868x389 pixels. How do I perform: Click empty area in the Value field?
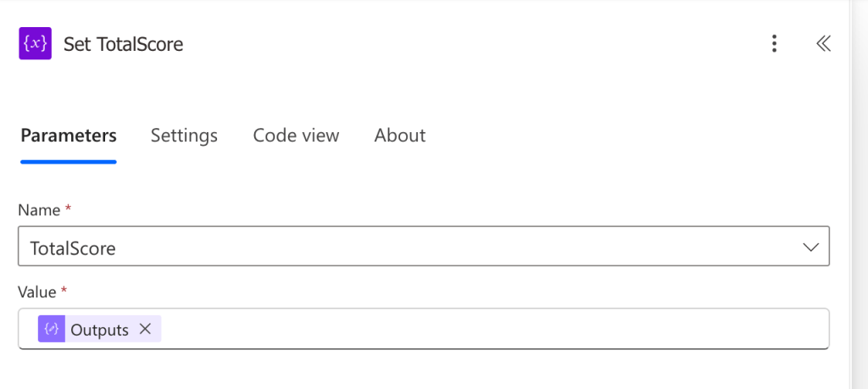click(x=492, y=330)
